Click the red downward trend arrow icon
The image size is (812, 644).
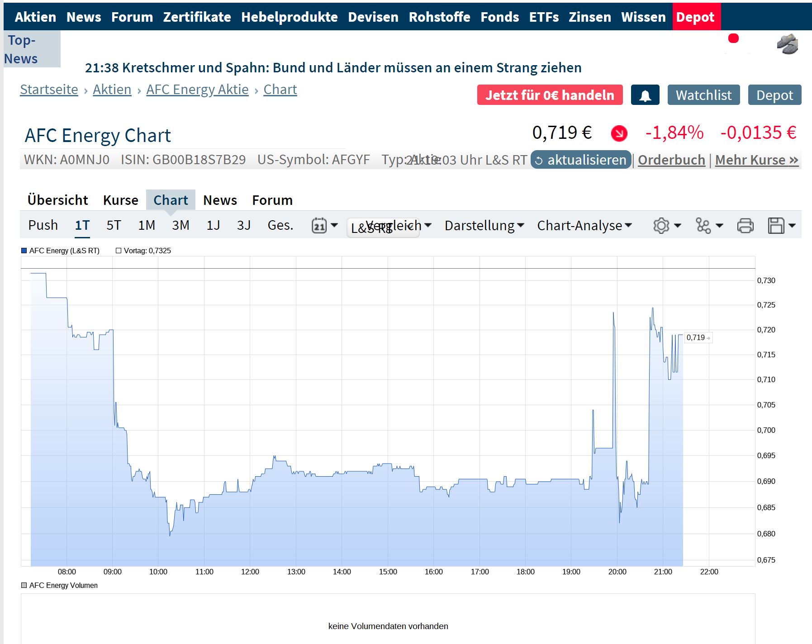coord(619,133)
